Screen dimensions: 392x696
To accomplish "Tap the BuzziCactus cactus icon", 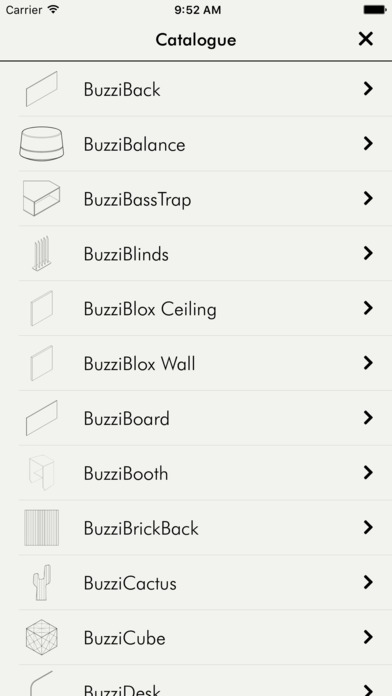I will (x=41, y=582).
